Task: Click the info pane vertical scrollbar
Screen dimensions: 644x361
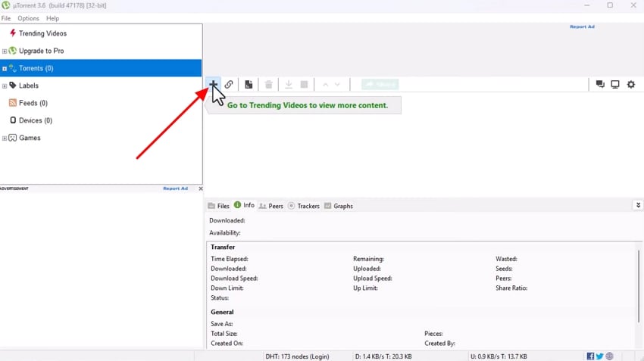Action: 639,286
